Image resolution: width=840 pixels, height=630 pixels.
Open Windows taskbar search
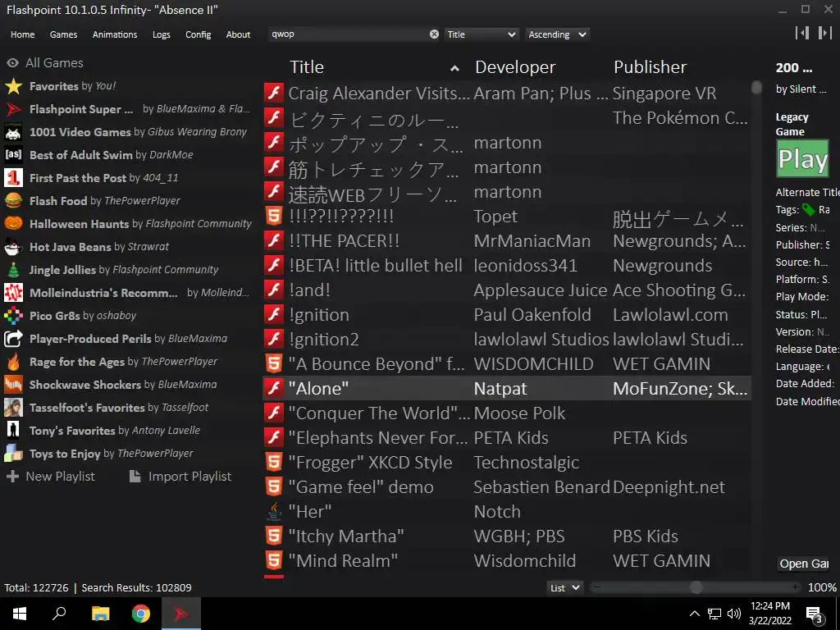pos(59,614)
